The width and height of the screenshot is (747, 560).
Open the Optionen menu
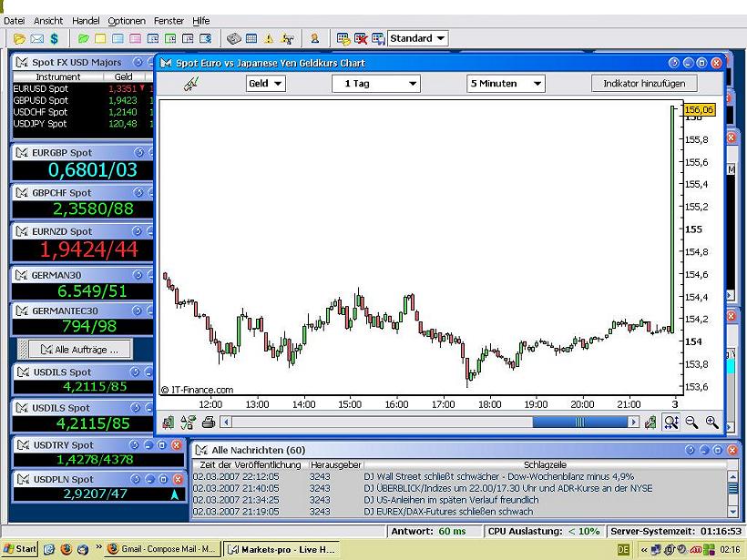[127, 20]
